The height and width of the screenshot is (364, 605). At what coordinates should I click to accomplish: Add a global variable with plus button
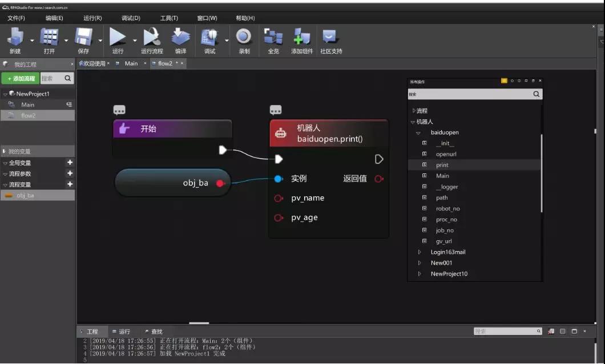click(x=70, y=163)
